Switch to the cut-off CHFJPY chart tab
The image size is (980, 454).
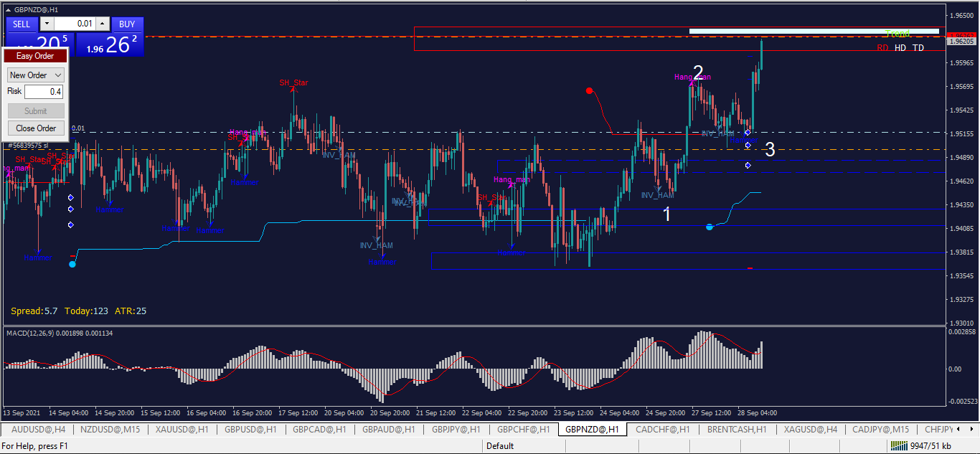click(x=938, y=429)
